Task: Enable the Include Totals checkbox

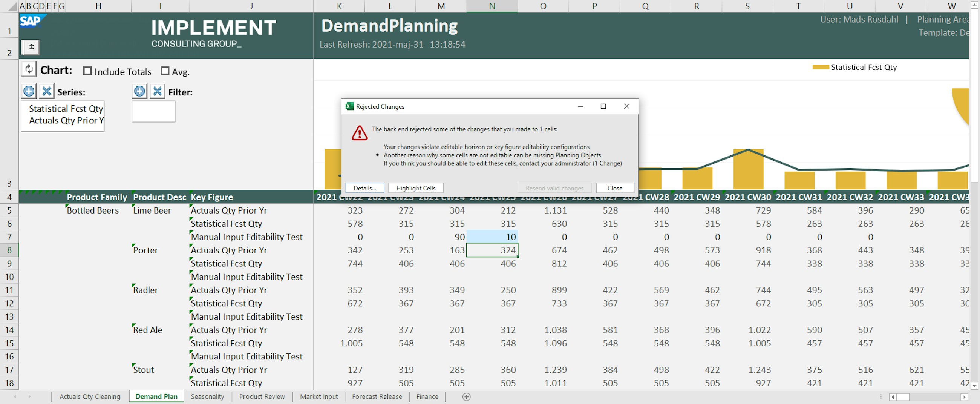Action: click(x=87, y=71)
